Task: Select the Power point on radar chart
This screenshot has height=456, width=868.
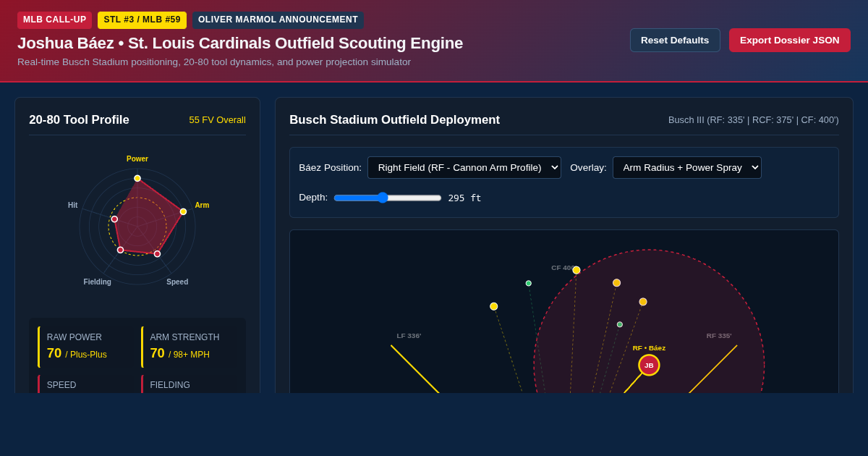Action: tap(137, 178)
